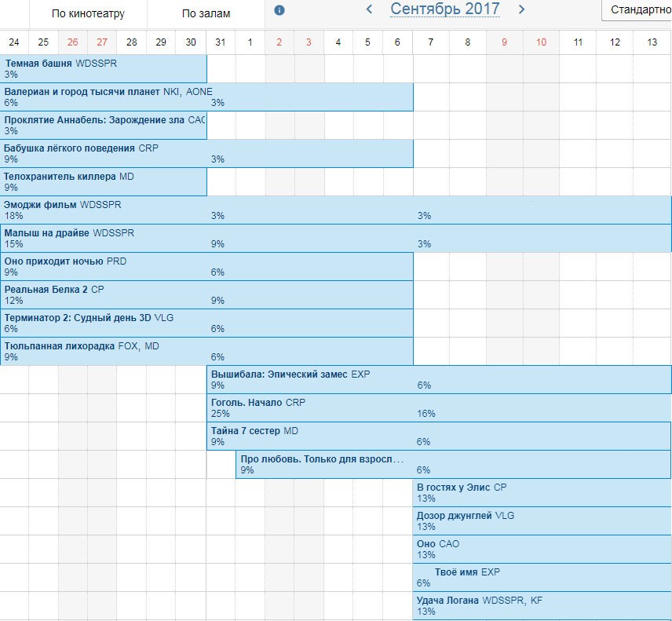
Task: Select Оно CAO film bar
Action: pos(542,549)
